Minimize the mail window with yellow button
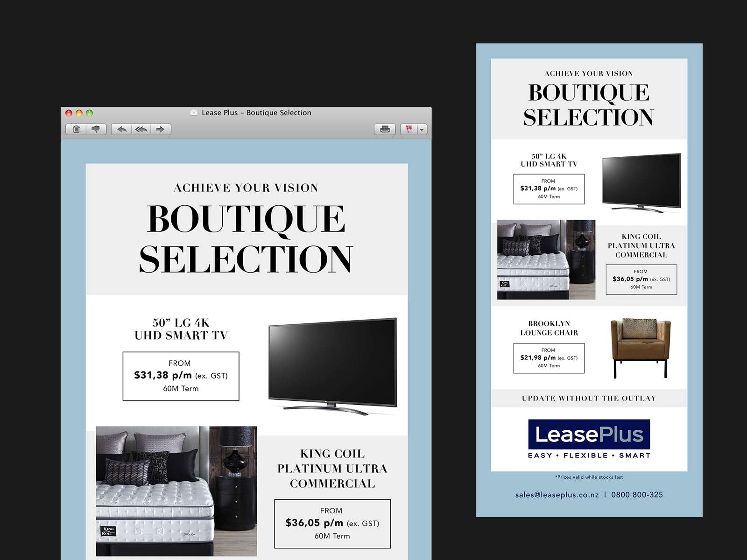 click(79, 113)
